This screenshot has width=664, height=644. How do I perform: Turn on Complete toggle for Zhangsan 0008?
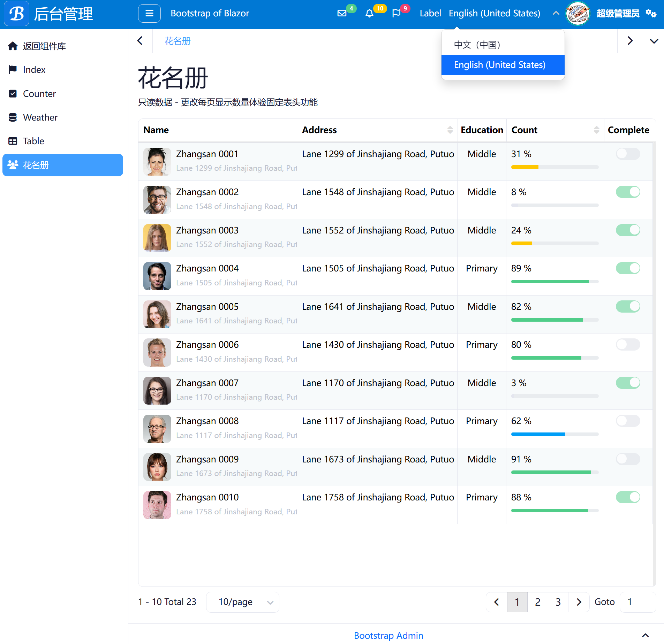(x=628, y=421)
